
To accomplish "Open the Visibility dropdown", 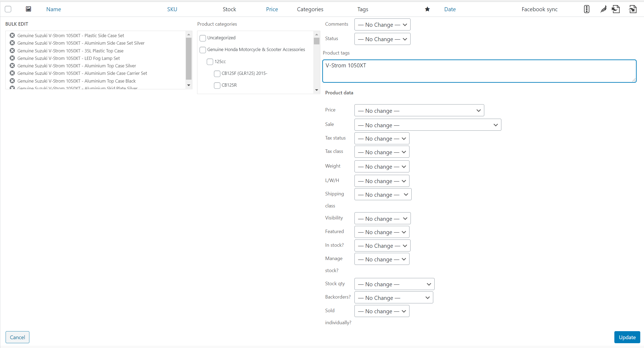I will coord(382,218).
